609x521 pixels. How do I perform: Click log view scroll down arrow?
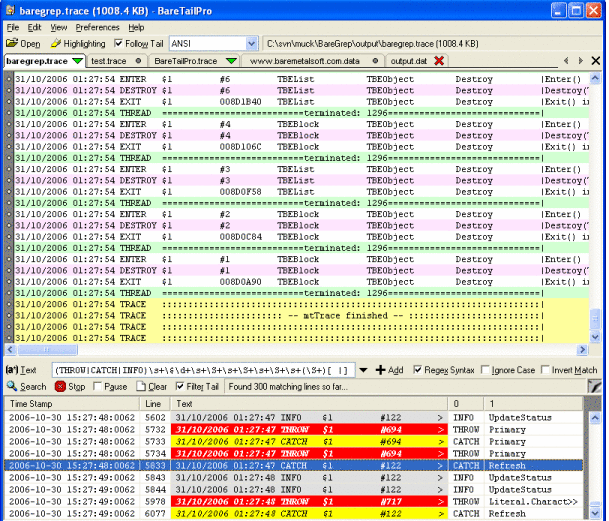click(x=595, y=337)
